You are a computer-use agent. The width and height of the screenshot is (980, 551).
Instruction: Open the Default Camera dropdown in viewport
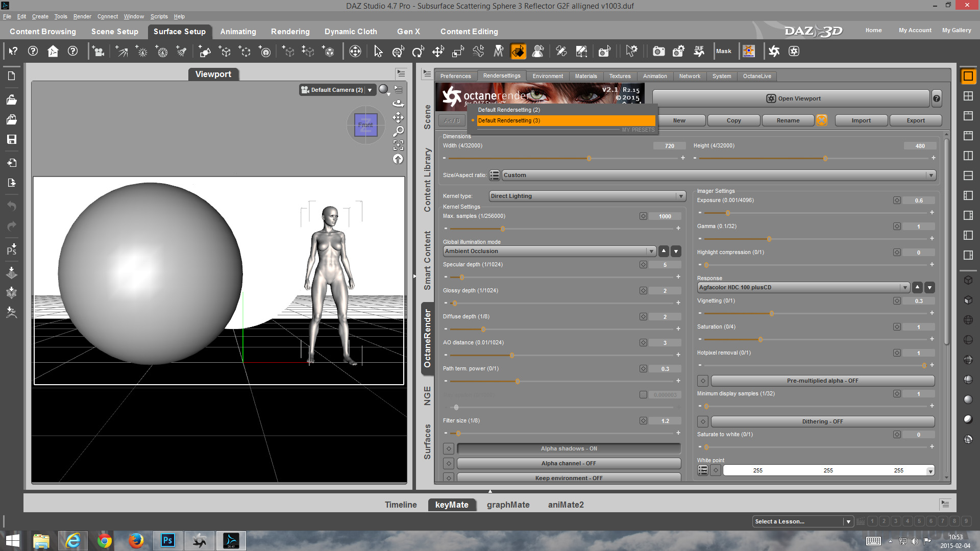(337, 90)
